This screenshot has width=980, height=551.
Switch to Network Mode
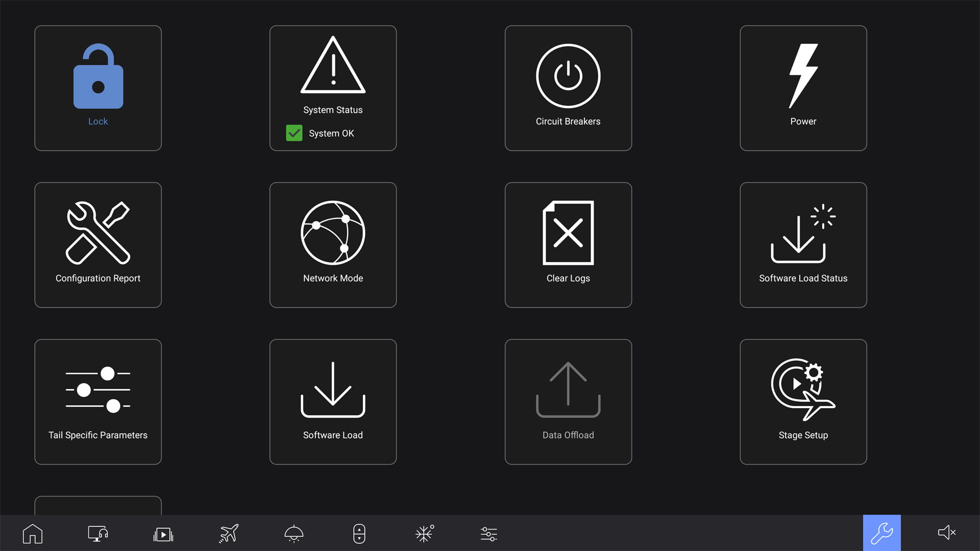tap(333, 244)
